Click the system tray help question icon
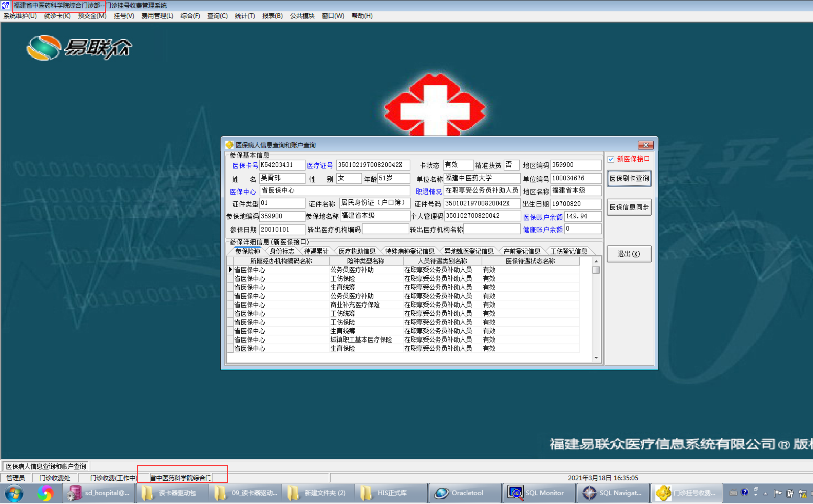 pyautogui.click(x=744, y=492)
